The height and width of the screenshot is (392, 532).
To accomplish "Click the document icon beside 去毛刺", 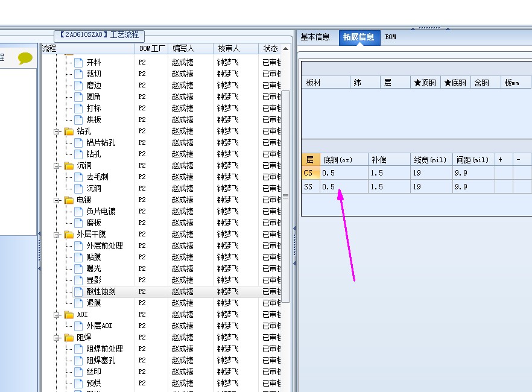I will (x=78, y=177).
